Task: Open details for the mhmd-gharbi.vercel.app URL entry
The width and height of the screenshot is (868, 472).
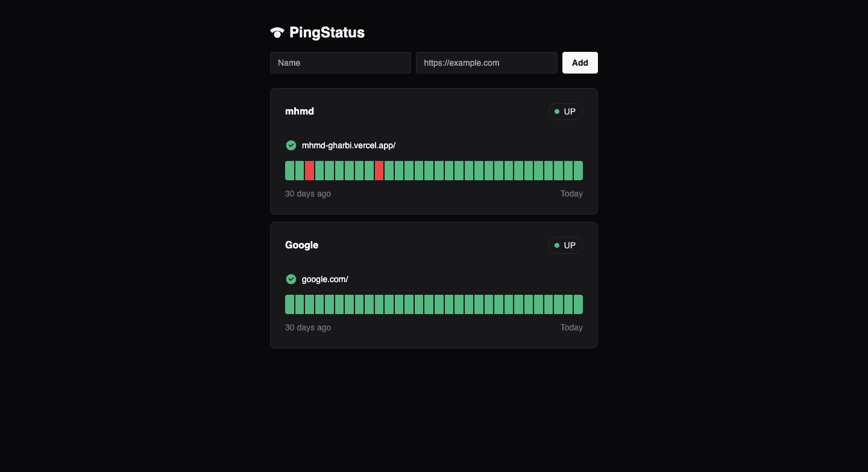Action: click(x=349, y=145)
